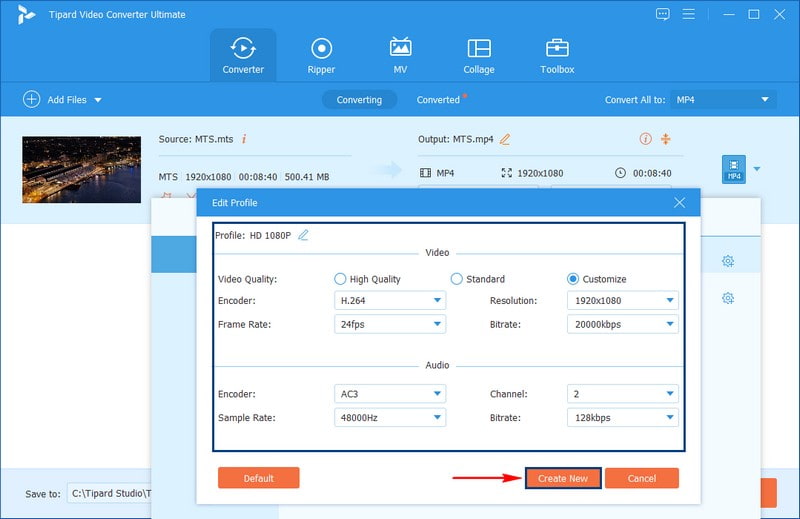
Task: Rename profile with pencil icon beside HD 1080P
Action: click(303, 235)
